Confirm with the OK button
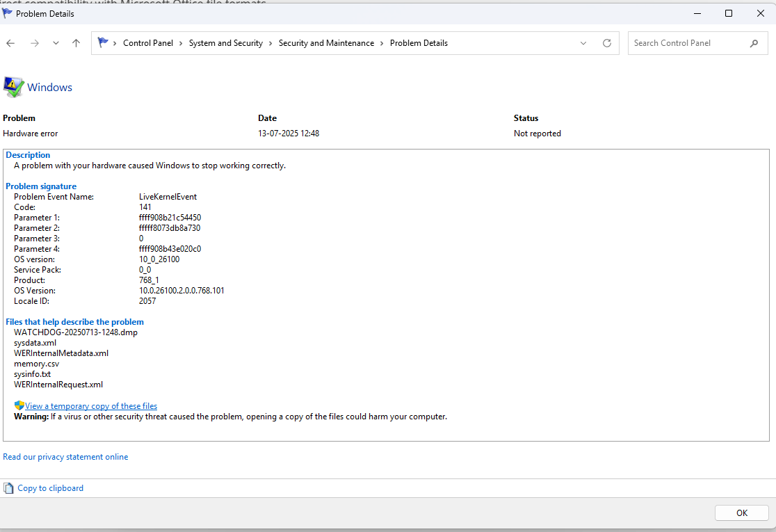 741,513
